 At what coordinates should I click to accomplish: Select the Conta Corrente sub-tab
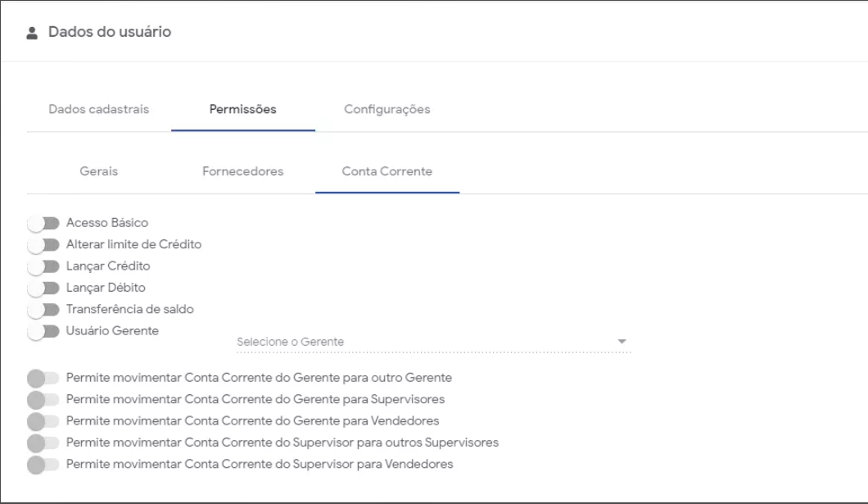pos(387,172)
